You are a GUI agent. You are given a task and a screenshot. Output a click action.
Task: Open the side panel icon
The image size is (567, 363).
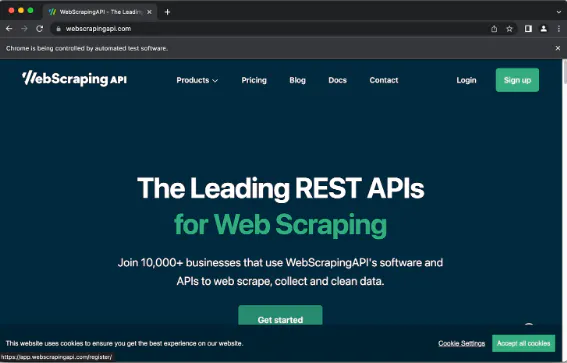click(x=528, y=29)
